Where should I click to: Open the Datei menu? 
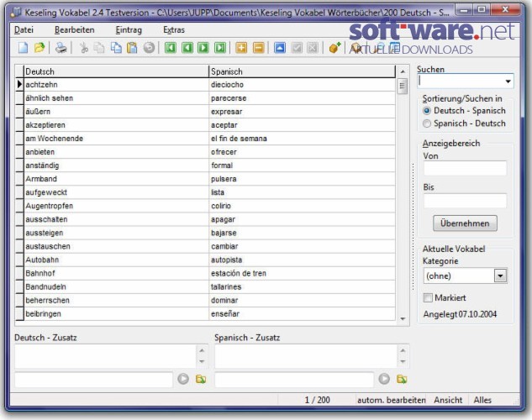click(24, 30)
